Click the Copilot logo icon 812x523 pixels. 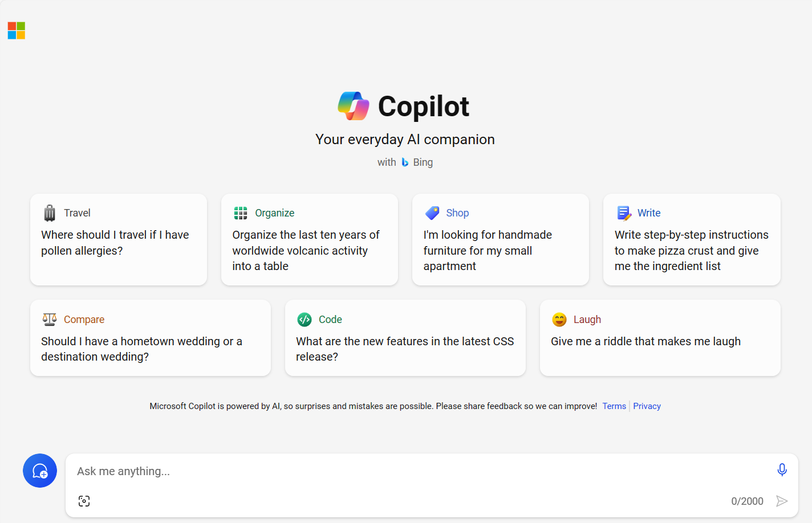[354, 106]
